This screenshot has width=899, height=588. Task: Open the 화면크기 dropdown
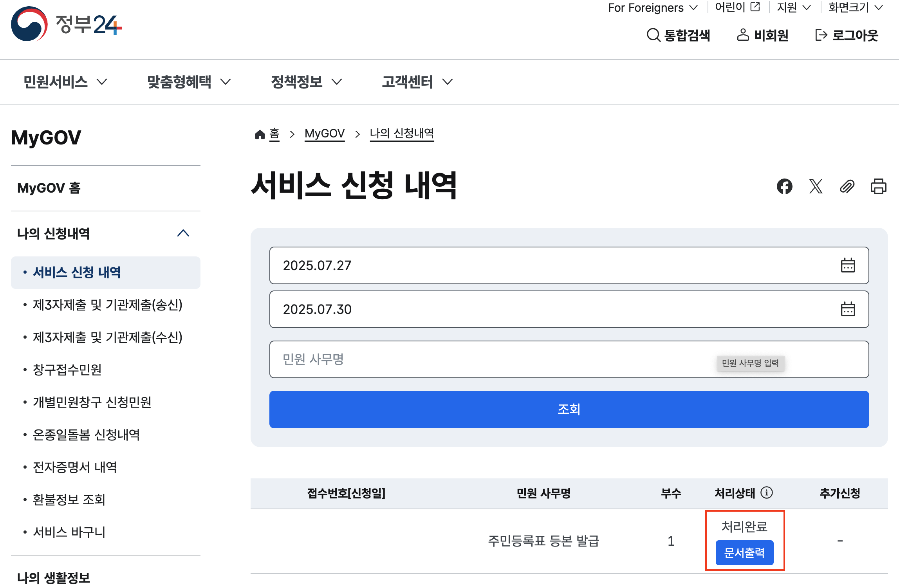[855, 7]
